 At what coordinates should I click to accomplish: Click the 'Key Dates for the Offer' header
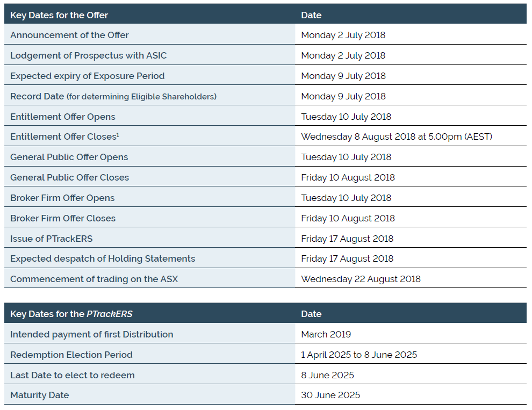[59, 15]
